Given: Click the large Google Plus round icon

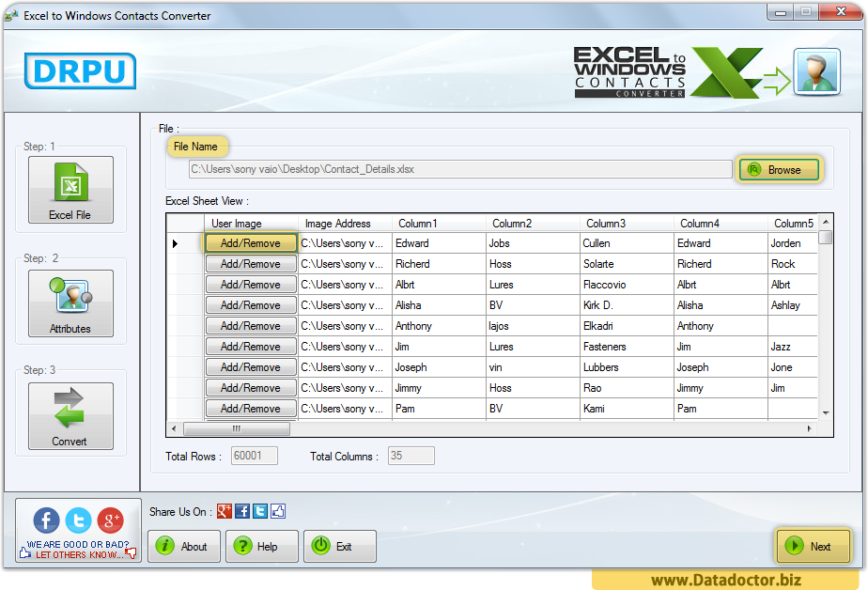Looking at the screenshot, I should (111, 520).
